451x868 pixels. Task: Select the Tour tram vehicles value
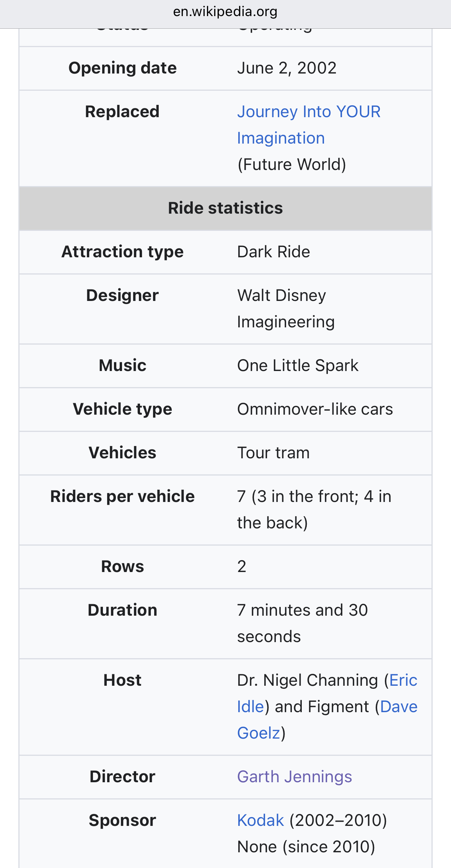click(273, 453)
